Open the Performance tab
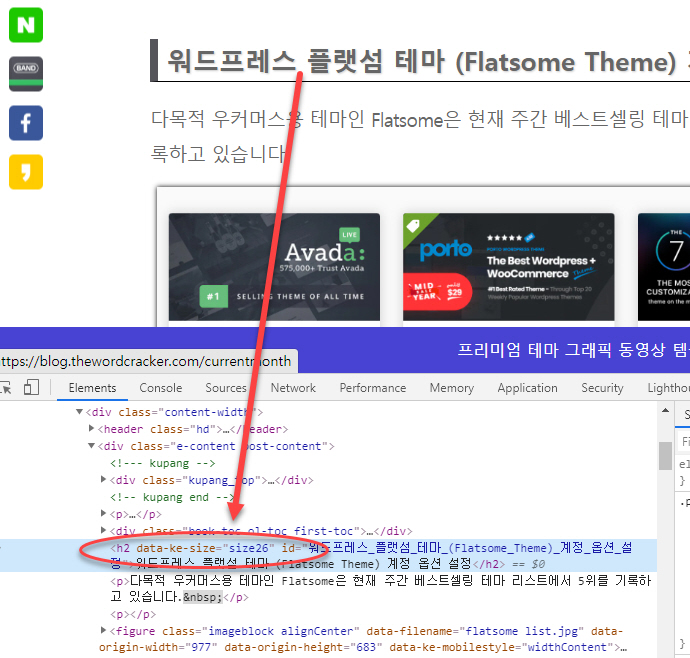The image size is (690, 658). click(x=373, y=388)
